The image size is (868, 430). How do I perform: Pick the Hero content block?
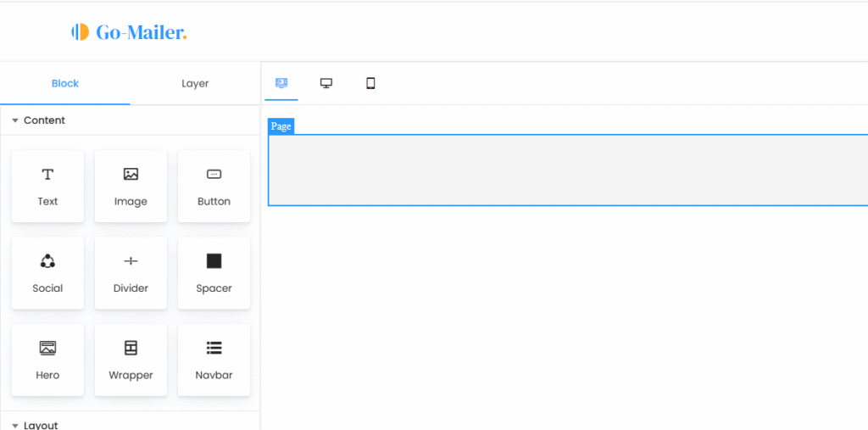pos(47,360)
